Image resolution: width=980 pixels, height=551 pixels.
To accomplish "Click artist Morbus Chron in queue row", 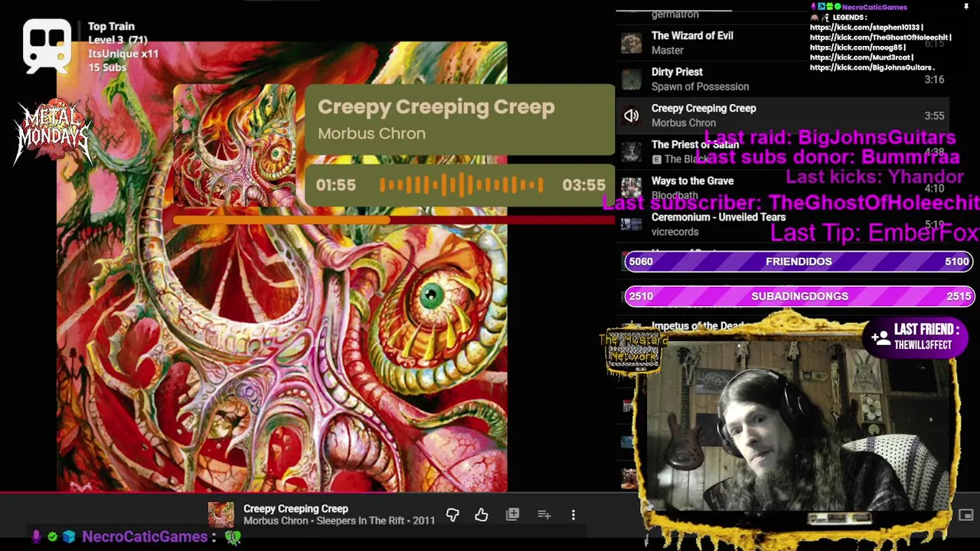I will (x=684, y=123).
